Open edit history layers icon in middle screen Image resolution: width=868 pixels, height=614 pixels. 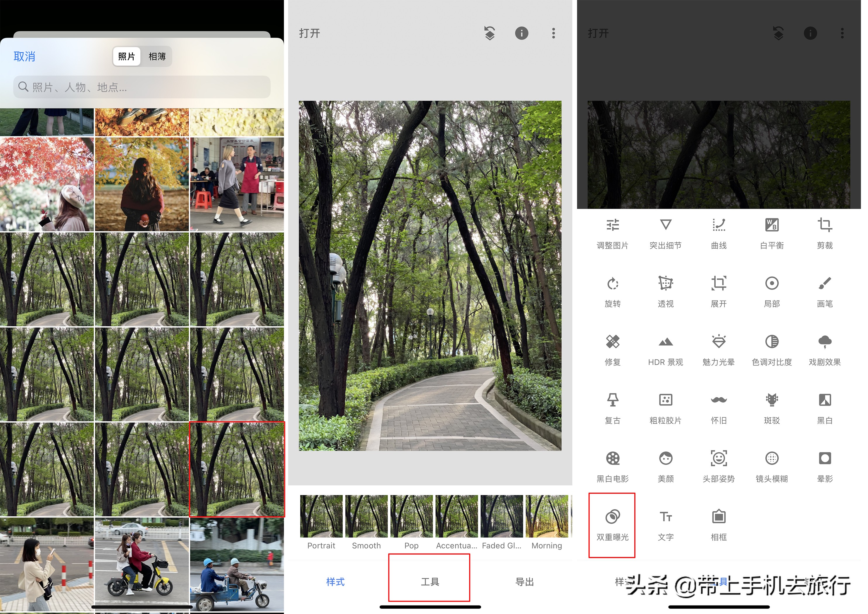pyautogui.click(x=490, y=33)
